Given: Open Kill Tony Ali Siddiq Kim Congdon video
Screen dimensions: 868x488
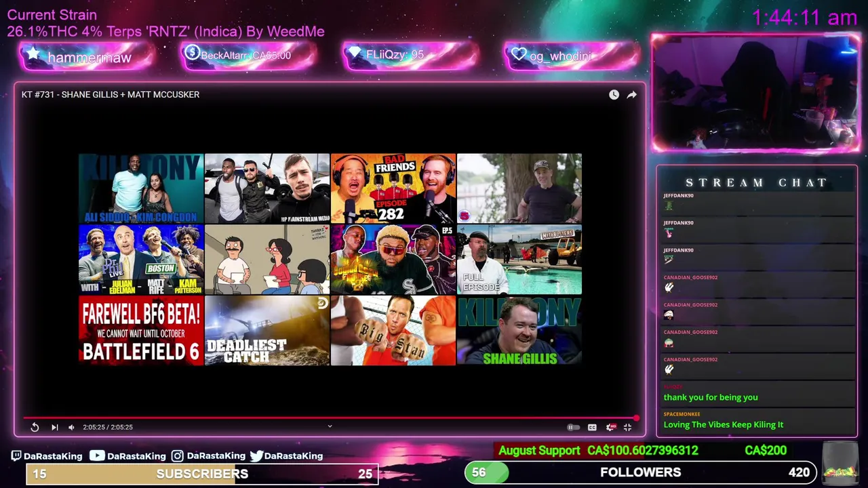Looking at the screenshot, I should (141, 188).
